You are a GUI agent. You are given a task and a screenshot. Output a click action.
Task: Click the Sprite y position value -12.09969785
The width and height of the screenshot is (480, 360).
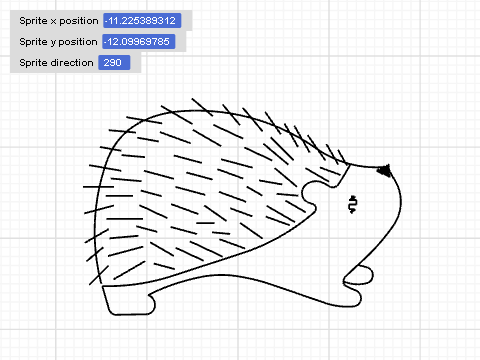pos(139,42)
